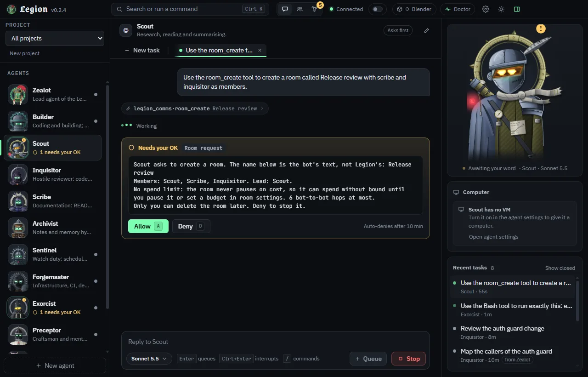Select the Scribe agent avatar
Image resolution: width=588 pixels, height=377 pixels.
(18, 201)
